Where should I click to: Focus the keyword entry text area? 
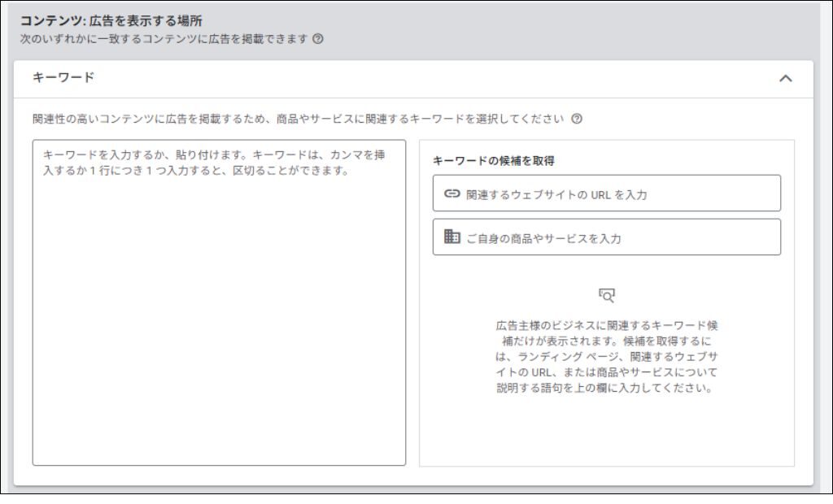[219, 302]
